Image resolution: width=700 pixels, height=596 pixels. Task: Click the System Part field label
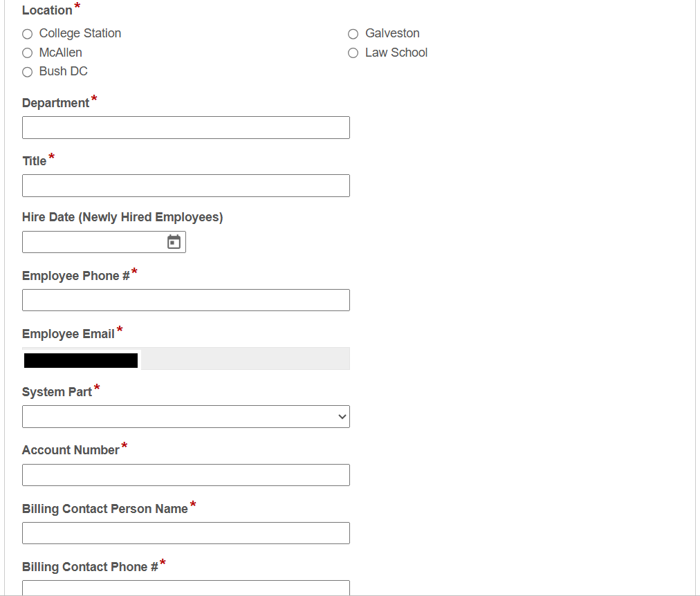55,391
